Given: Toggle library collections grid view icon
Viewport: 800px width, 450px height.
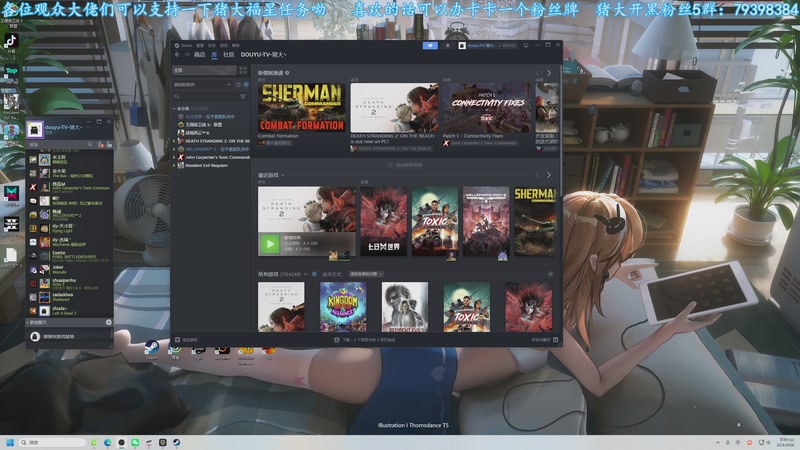Looking at the screenshot, I should (243, 70).
